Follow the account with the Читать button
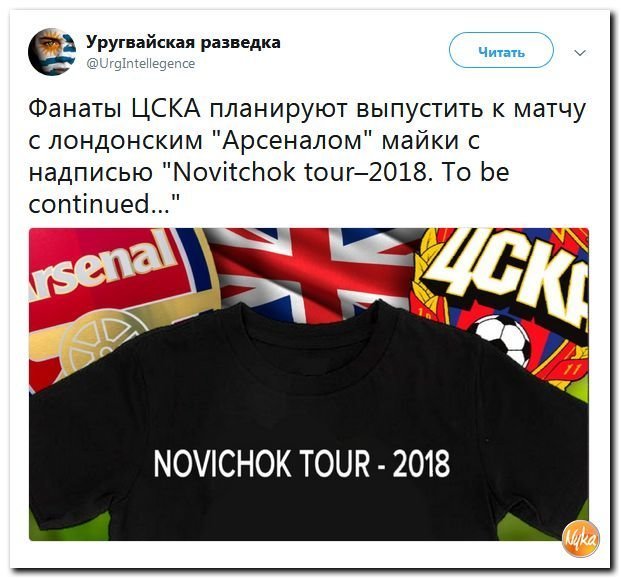 tap(501, 51)
